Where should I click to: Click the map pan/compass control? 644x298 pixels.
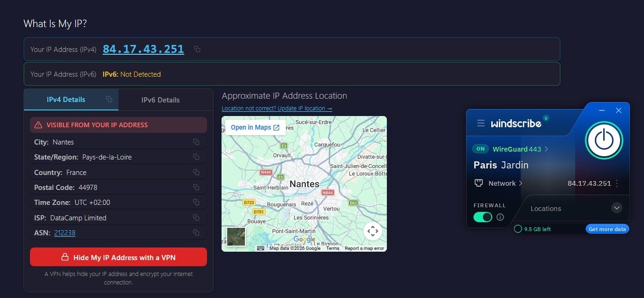pyautogui.click(x=373, y=231)
